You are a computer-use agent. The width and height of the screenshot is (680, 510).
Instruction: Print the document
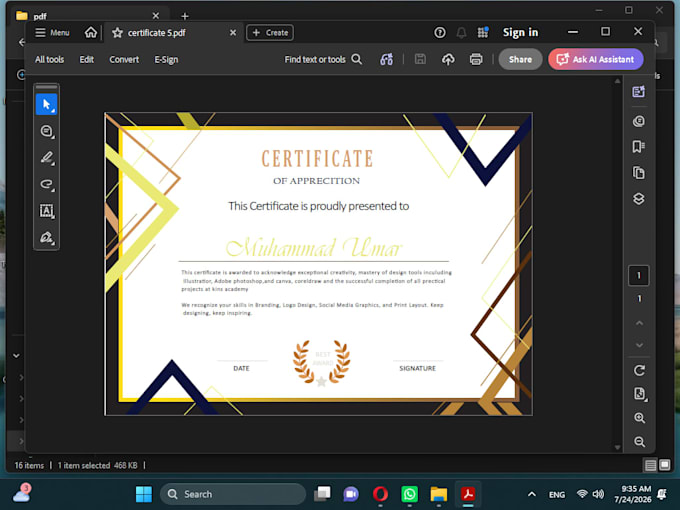click(x=476, y=59)
